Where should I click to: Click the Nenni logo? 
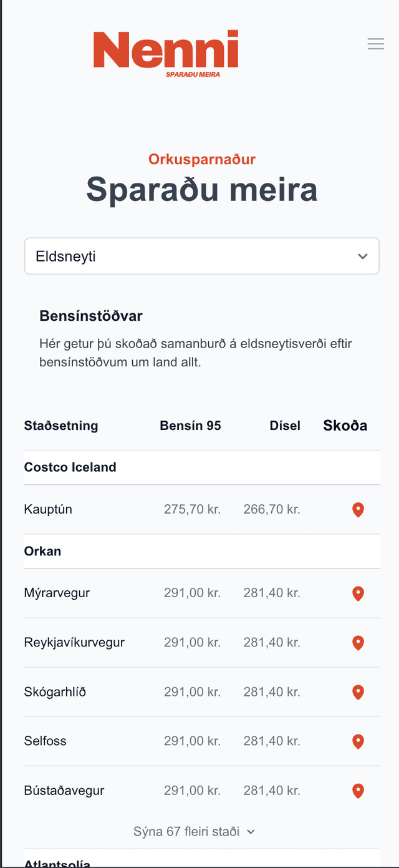click(166, 53)
